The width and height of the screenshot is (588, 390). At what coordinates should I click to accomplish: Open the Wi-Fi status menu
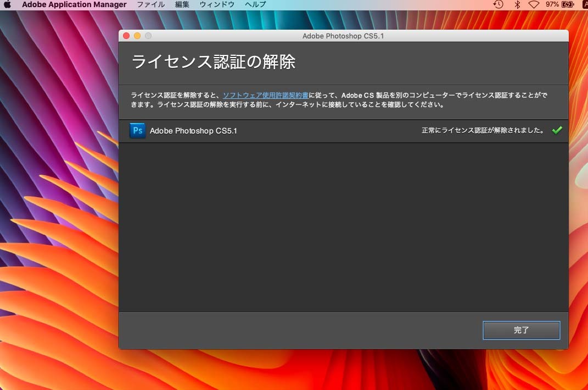click(534, 4)
